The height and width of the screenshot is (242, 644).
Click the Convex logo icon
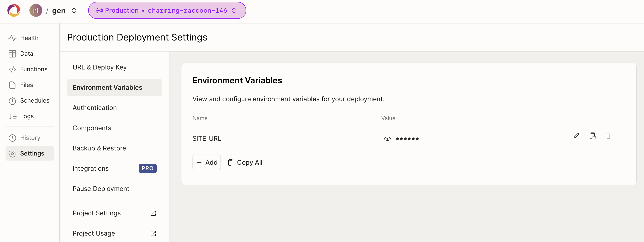point(14,11)
